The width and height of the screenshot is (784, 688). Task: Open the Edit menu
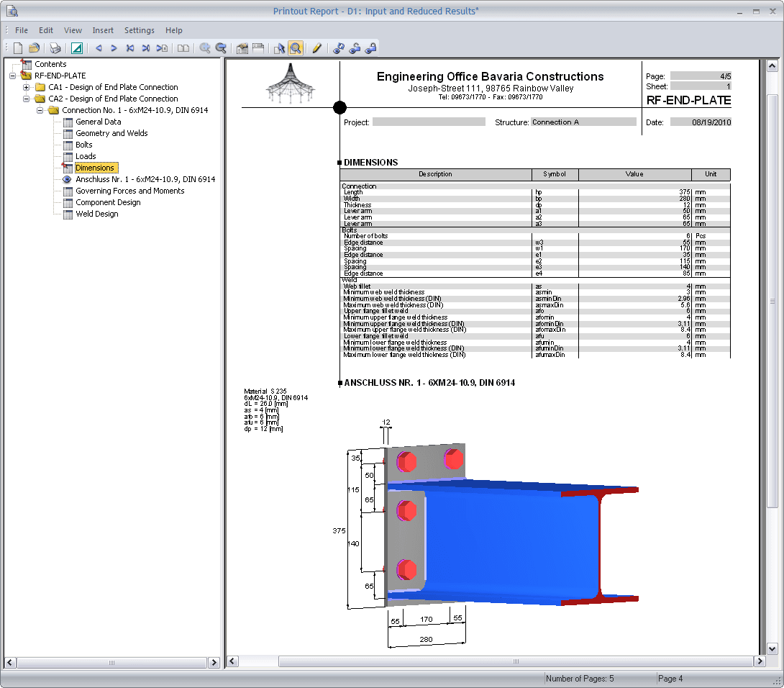46,30
